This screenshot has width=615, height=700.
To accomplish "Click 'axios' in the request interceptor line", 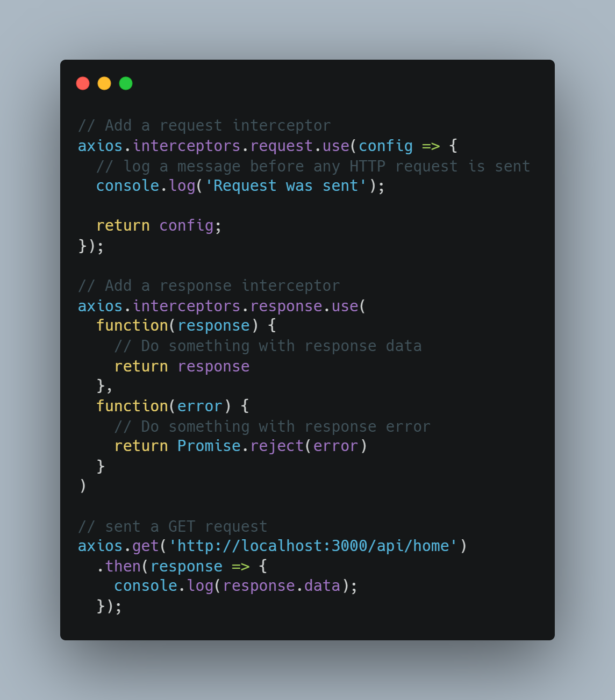I will click(x=101, y=146).
